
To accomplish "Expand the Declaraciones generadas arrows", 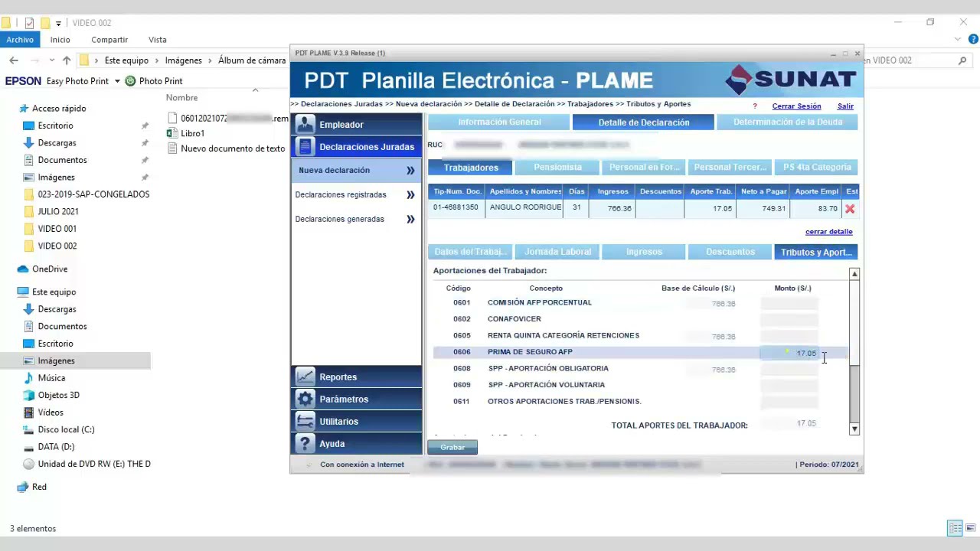I will point(410,219).
